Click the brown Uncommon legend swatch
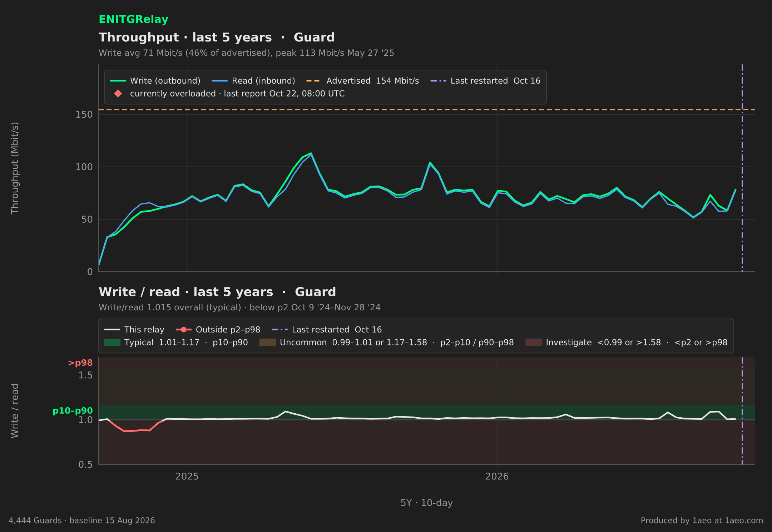The width and height of the screenshot is (772, 532). [x=267, y=343]
